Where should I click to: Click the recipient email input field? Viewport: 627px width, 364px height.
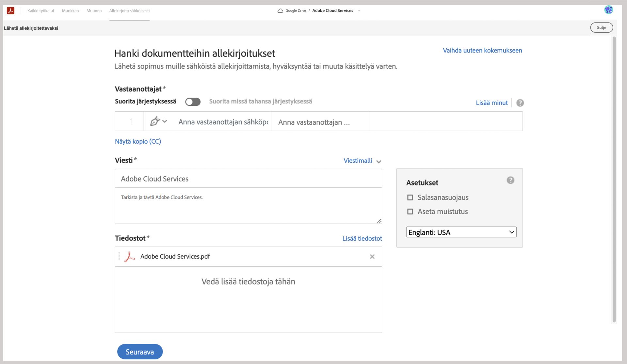tap(221, 122)
